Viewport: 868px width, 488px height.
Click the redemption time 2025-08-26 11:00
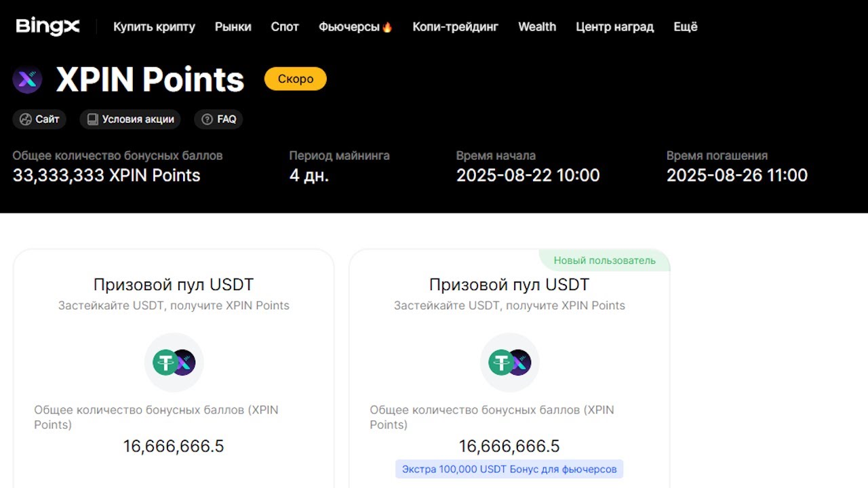pos(737,176)
